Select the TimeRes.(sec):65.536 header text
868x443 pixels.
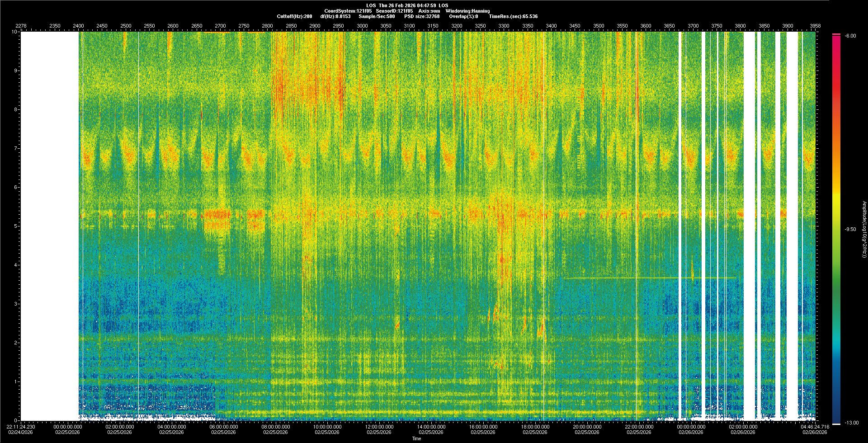(513, 16)
